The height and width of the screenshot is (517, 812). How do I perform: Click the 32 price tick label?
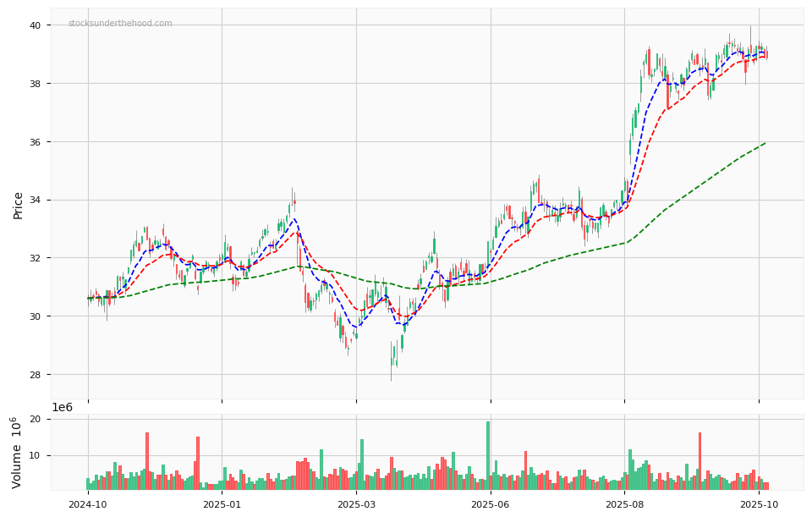(35, 258)
